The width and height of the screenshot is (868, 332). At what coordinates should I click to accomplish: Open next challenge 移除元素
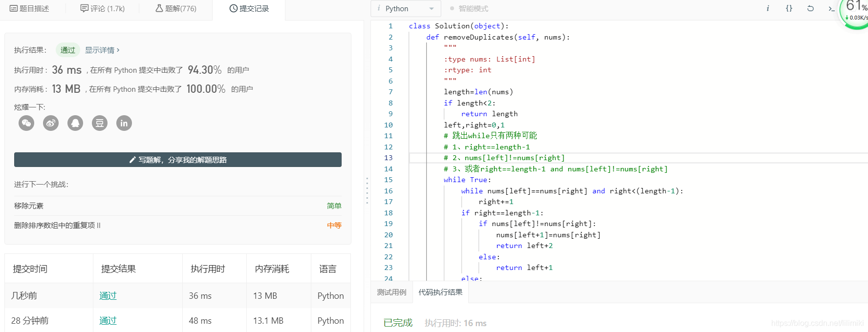pyautogui.click(x=29, y=206)
